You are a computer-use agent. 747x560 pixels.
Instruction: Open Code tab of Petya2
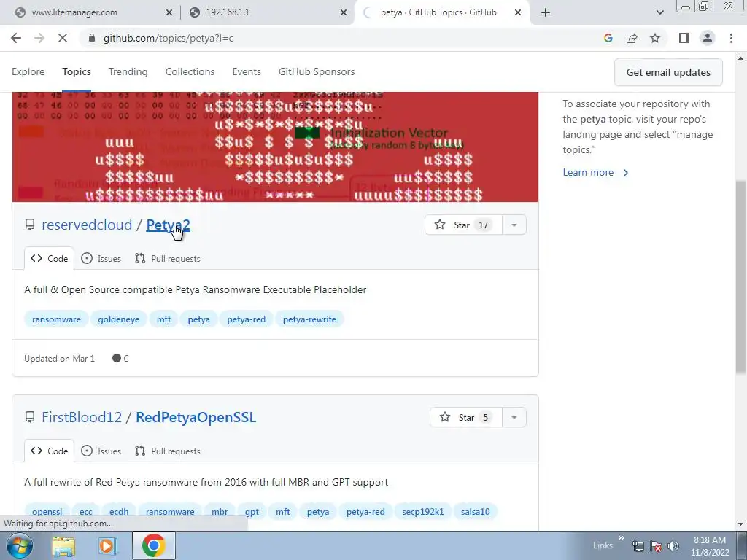click(x=49, y=259)
